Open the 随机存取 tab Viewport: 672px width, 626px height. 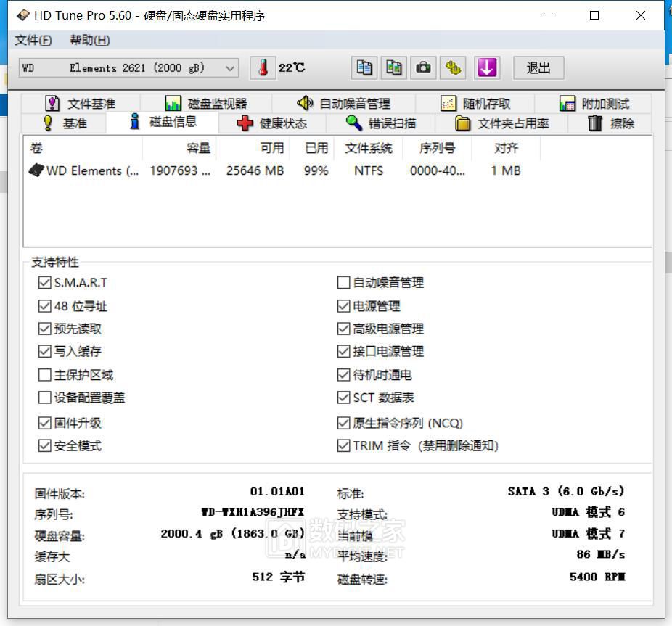(475, 104)
